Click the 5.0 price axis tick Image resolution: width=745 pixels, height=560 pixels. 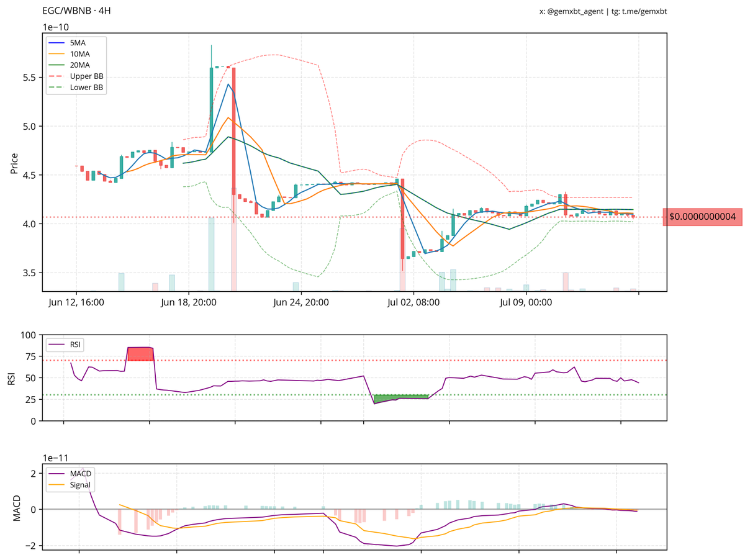(30, 126)
